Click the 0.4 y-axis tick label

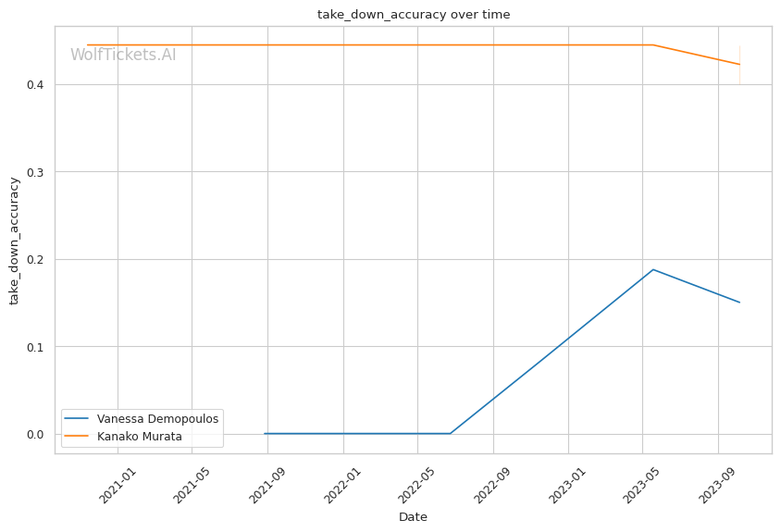pos(38,85)
